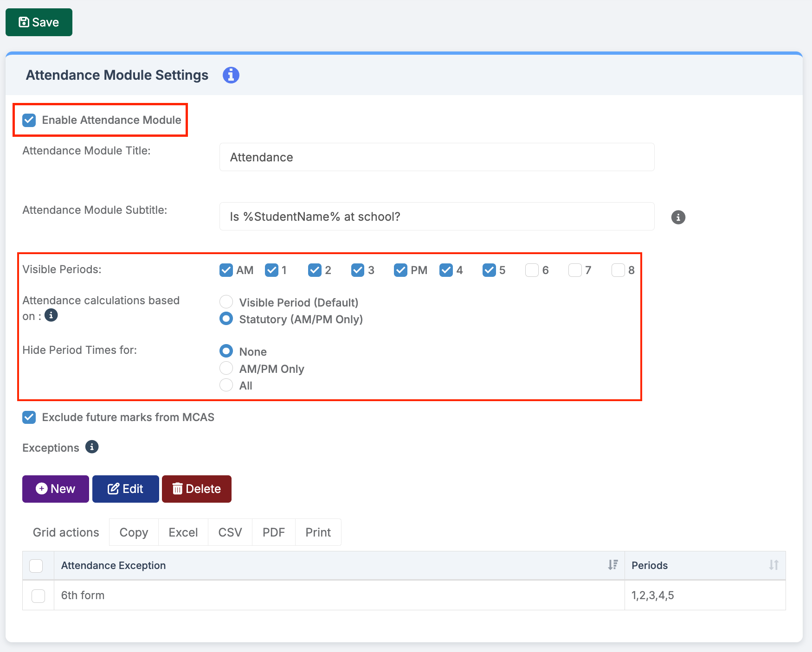Click the Exceptions info icon
This screenshot has height=652, width=812.
pos(92,447)
